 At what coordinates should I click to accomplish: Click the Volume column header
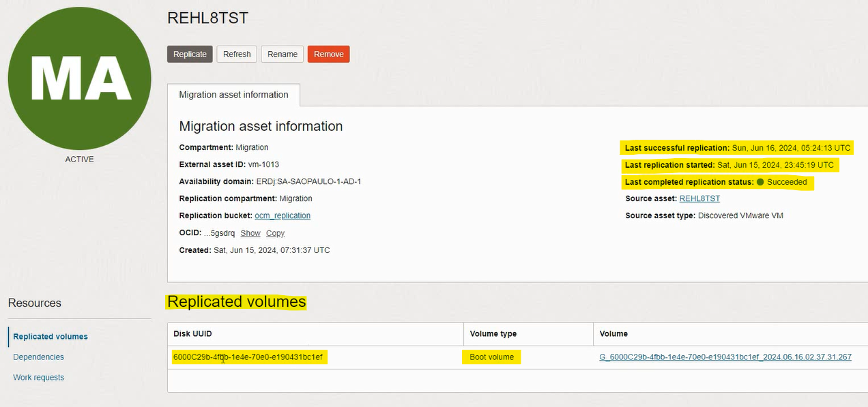click(613, 334)
